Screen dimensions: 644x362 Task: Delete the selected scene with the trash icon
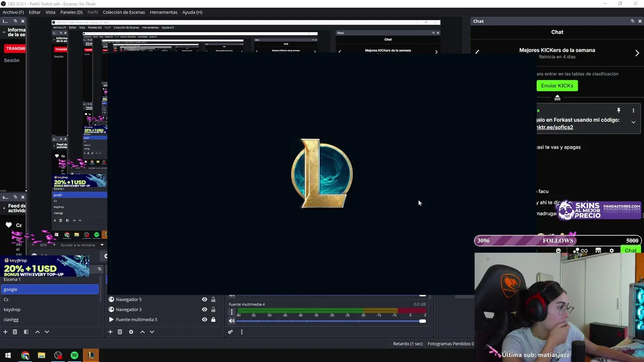15,332
